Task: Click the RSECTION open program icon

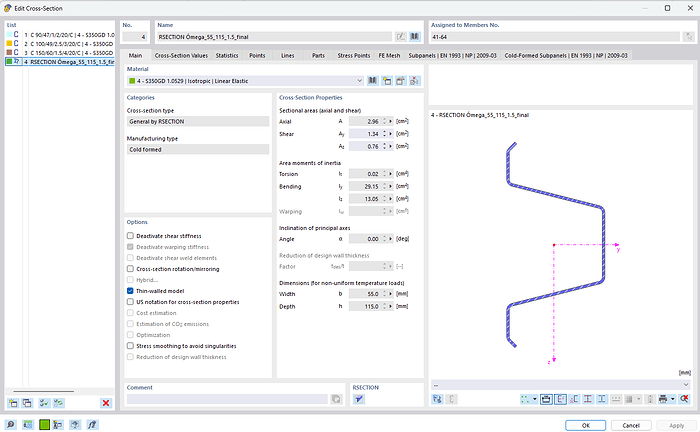Action: point(360,399)
